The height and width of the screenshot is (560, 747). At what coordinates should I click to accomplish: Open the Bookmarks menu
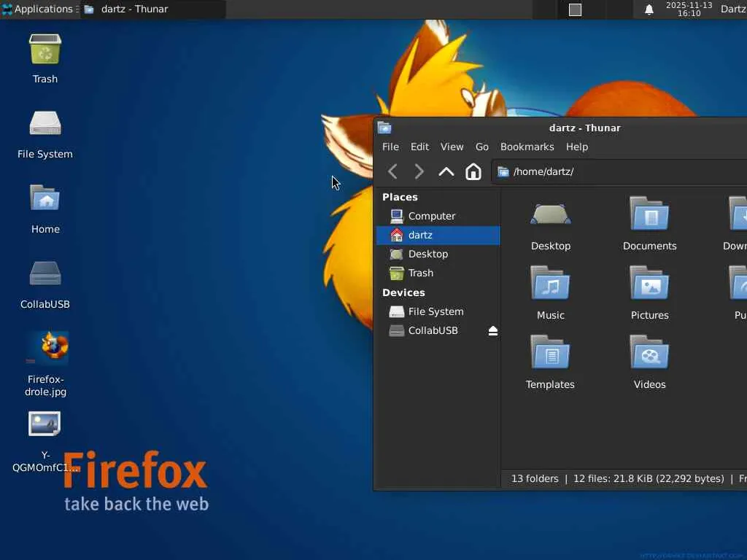[527, 147]
